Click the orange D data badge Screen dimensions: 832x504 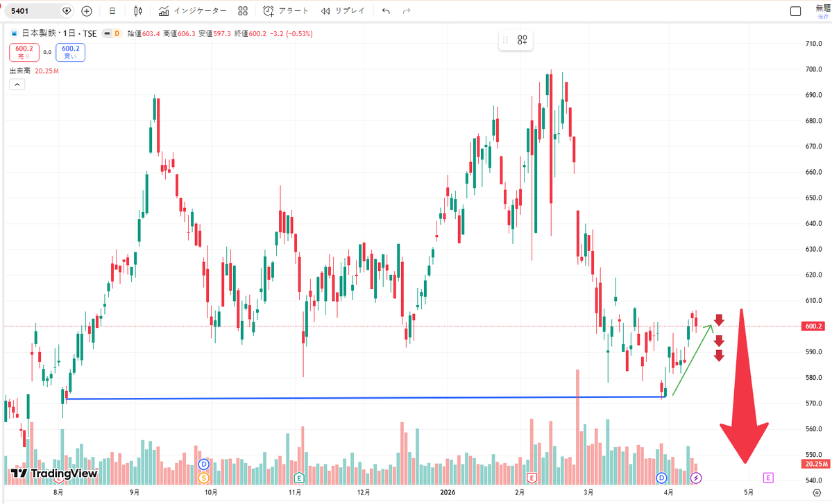coord(117,33)
